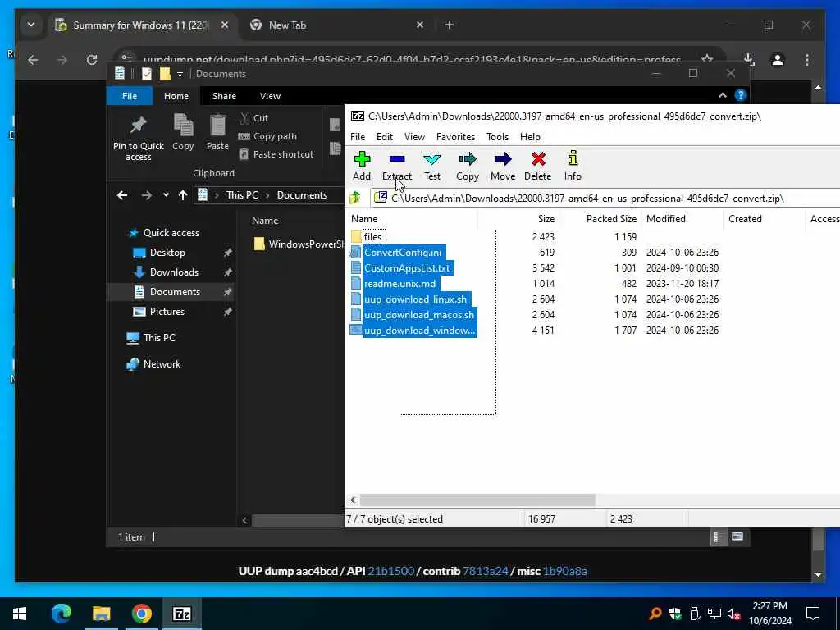840x630 pixels.
Task: Open the Favorites menu in 7-Zip
Action: pyautogui.click(x=455, y=137)
